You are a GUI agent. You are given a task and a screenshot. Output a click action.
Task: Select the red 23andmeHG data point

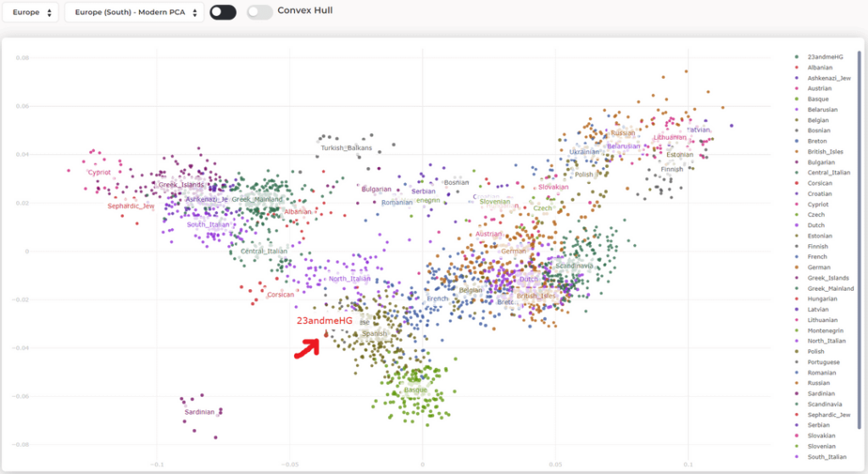point(326,333)
